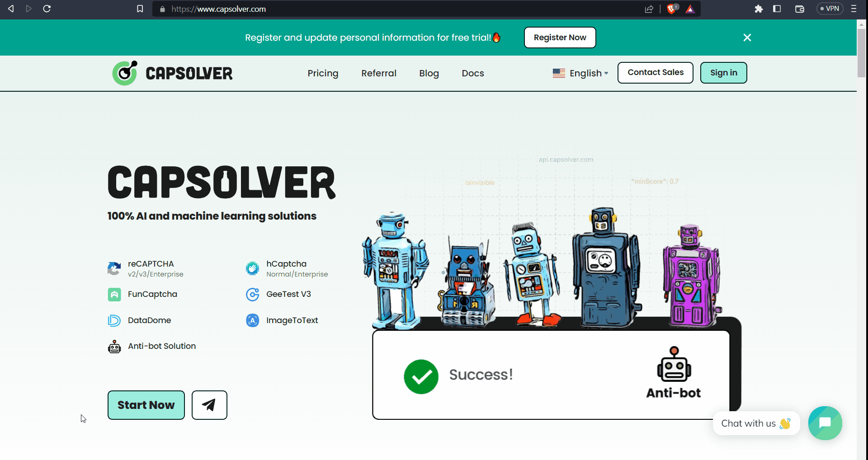Select the ImageToText icon
This screenshot has width=868, height=460.
pos(253,320)
